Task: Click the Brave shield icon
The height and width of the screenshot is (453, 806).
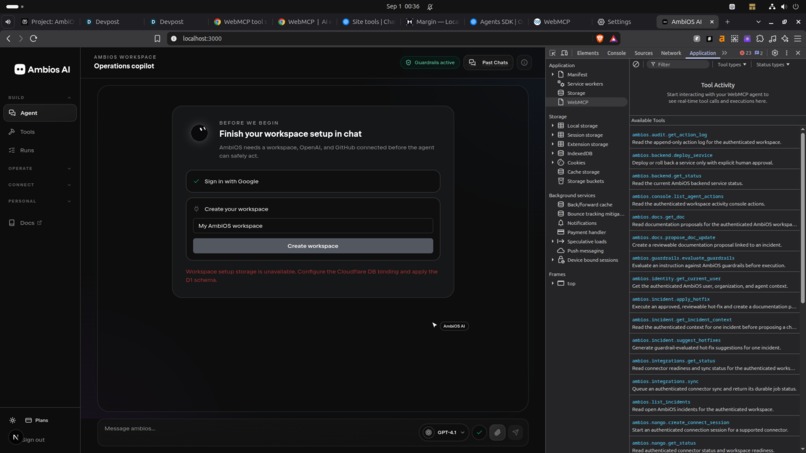Action: (599, 39)
